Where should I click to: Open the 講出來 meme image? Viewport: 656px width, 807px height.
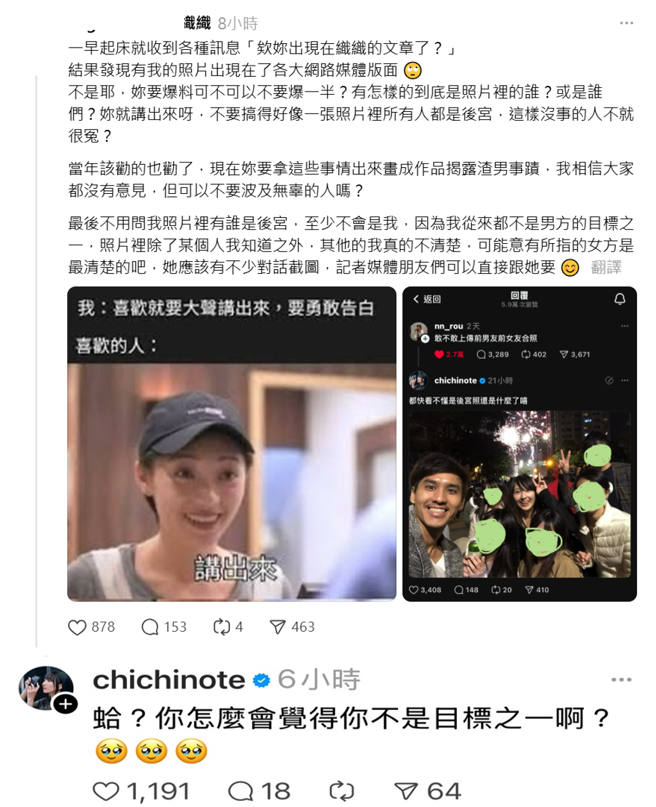pos(232,444)
